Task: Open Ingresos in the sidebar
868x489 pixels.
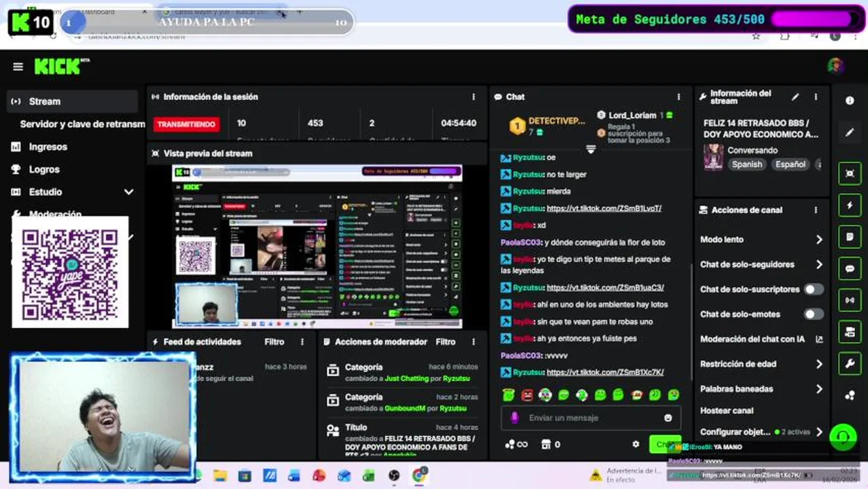Action: click(x=48, y=147)
